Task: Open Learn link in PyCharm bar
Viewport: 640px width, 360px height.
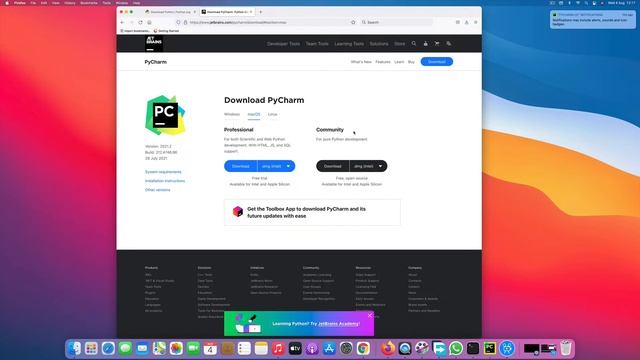Action: (399, 62)
